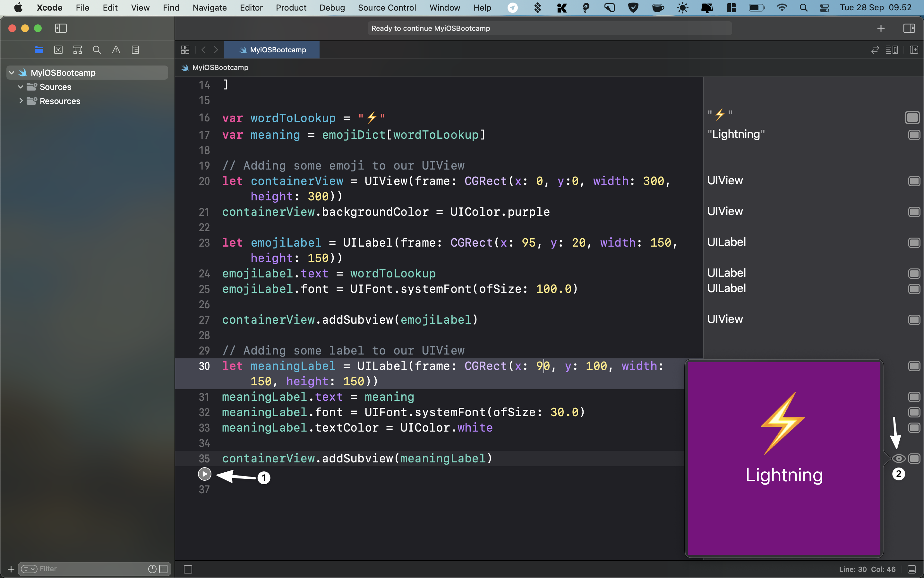924x578 pixels.
Task: Open the Find navigator magnifier icon
Action: (x=97, y=50)
